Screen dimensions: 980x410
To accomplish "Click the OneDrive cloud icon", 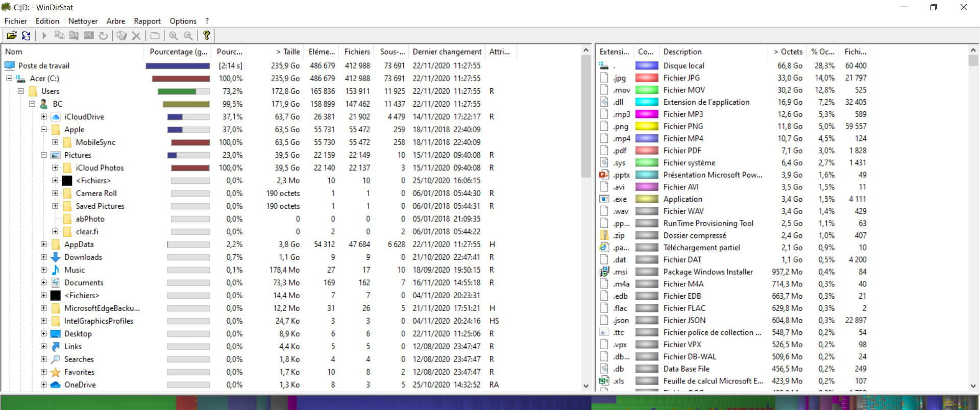I will point(56,384).
